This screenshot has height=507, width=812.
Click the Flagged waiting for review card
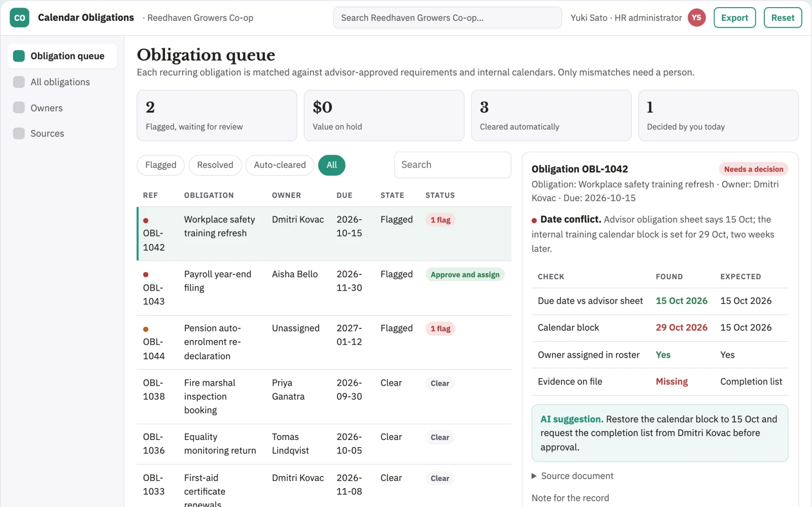pos(217,116)
